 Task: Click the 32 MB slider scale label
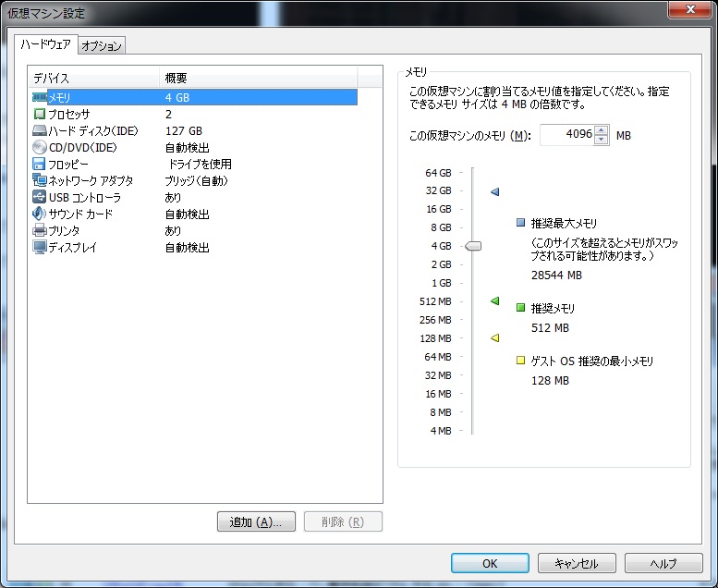coord(438,375)
